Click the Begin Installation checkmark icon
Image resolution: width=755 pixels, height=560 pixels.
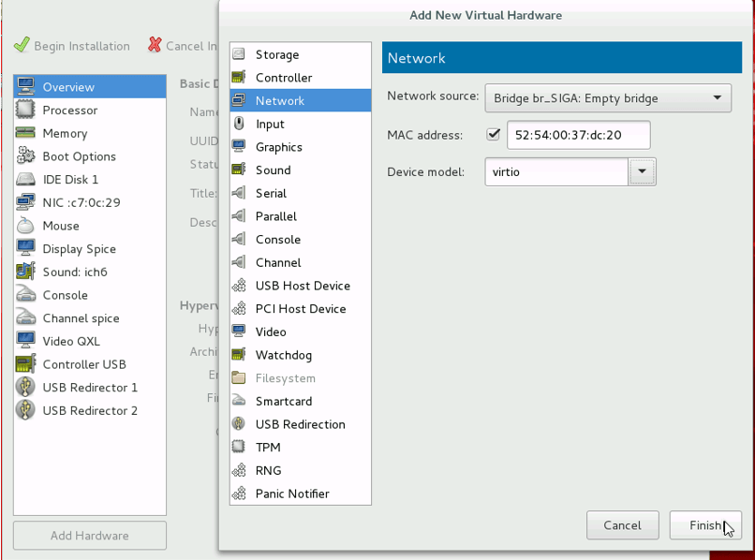[22, 45]
